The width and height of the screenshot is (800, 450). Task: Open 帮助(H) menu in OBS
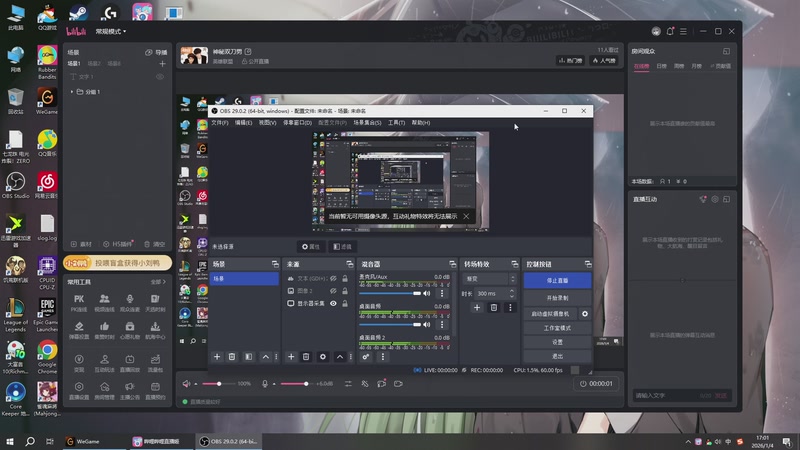click(x=421, y=123)
